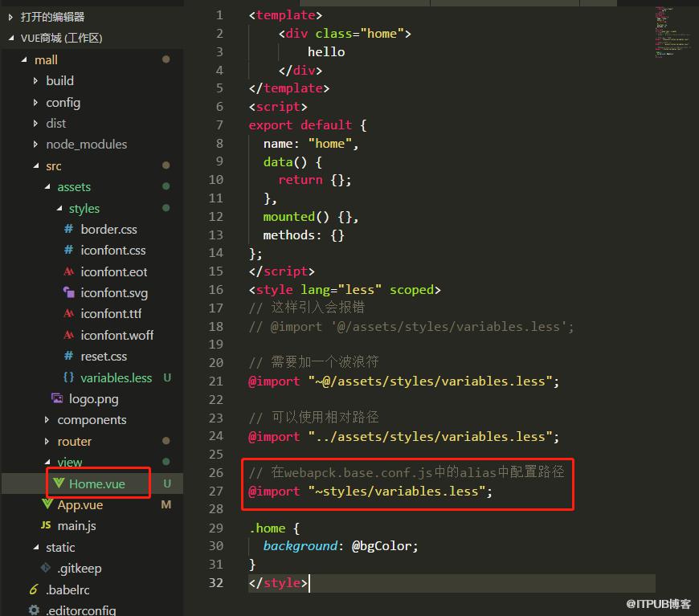Click the @bgColor variable on line 30
Screen dimensions: 699x616
381,546
